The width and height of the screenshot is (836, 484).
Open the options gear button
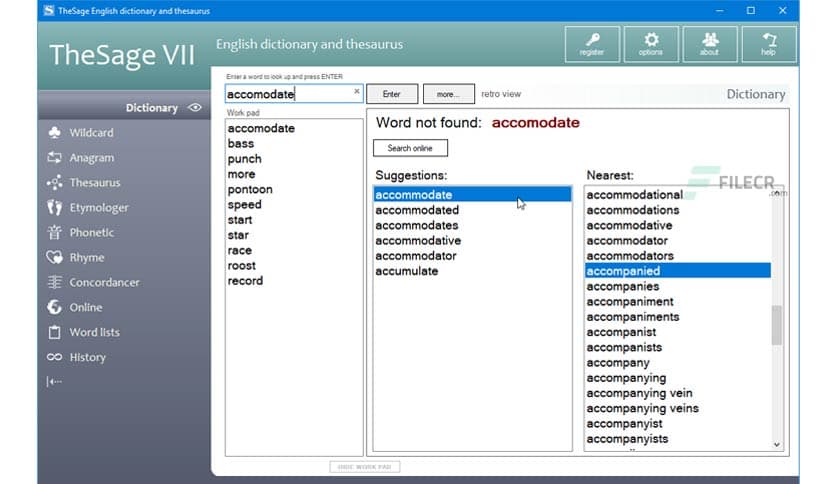(x=651, y=44)
